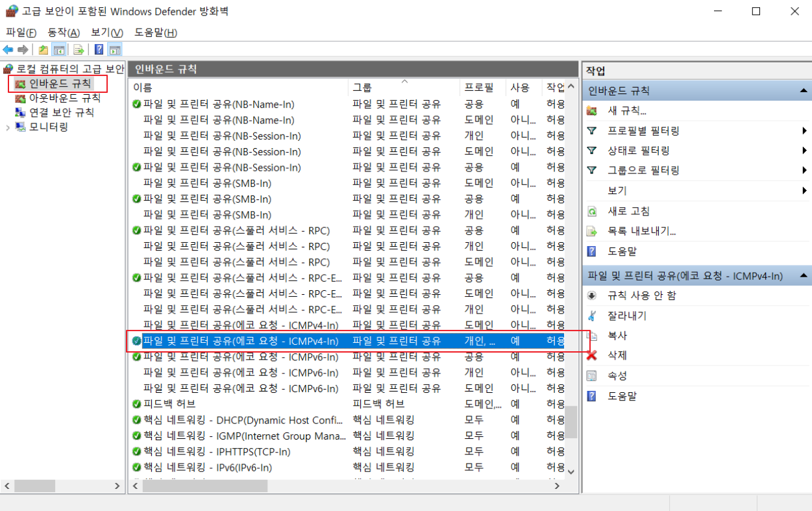Collapse the 인바운드 규칙 action section header

tap(696, 91)
